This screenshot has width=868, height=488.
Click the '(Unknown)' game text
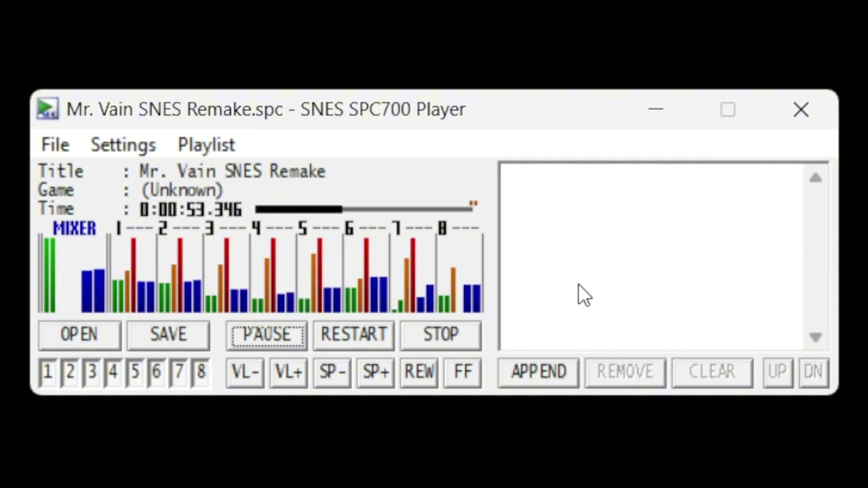pos(182,190)
